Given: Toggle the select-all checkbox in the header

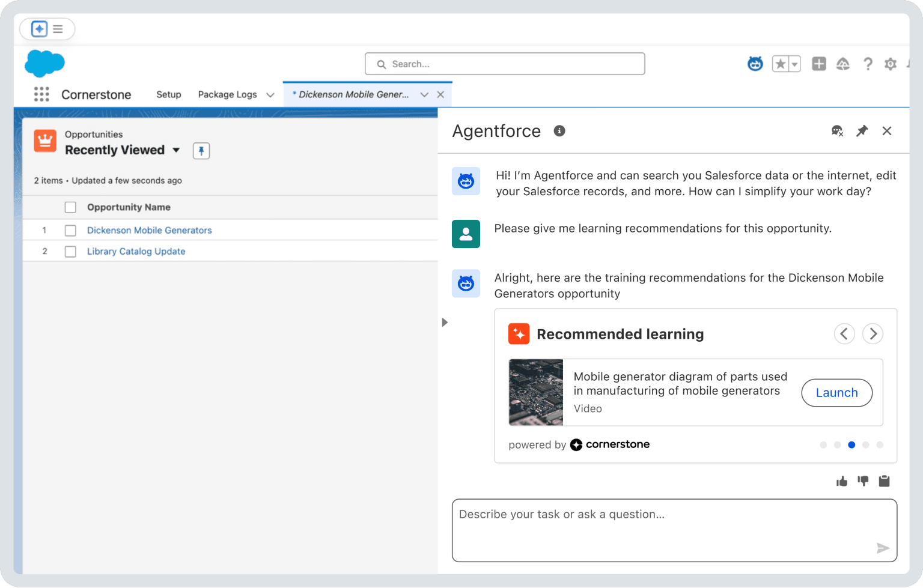Looking at the screenshot, I should 70,207.
